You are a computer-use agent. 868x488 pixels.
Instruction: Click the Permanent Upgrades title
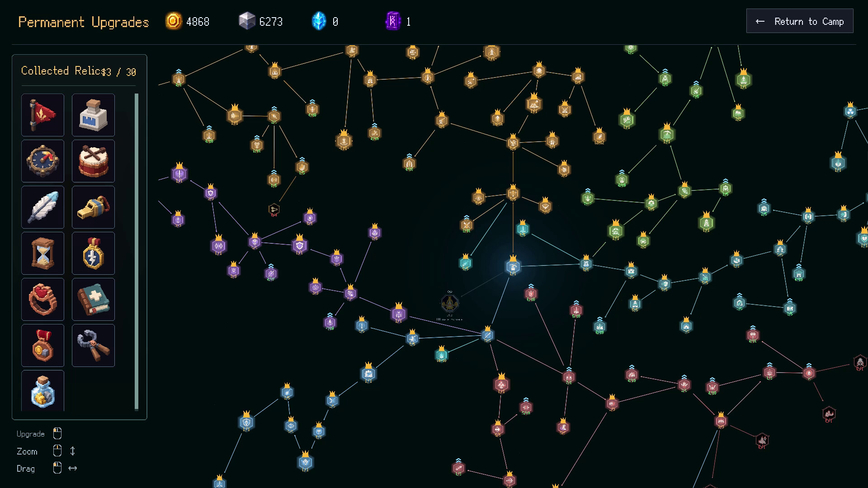pos(84,22)
